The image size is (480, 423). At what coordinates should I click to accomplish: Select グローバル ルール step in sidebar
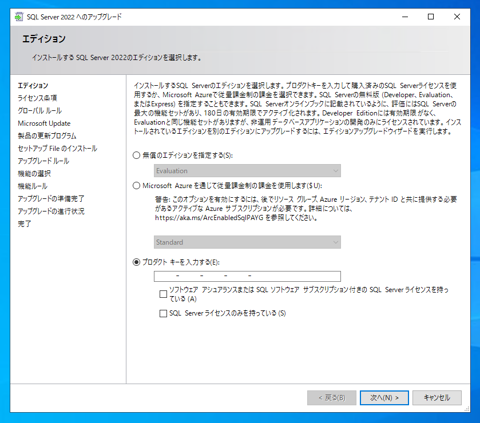click(x=40, y=111)
